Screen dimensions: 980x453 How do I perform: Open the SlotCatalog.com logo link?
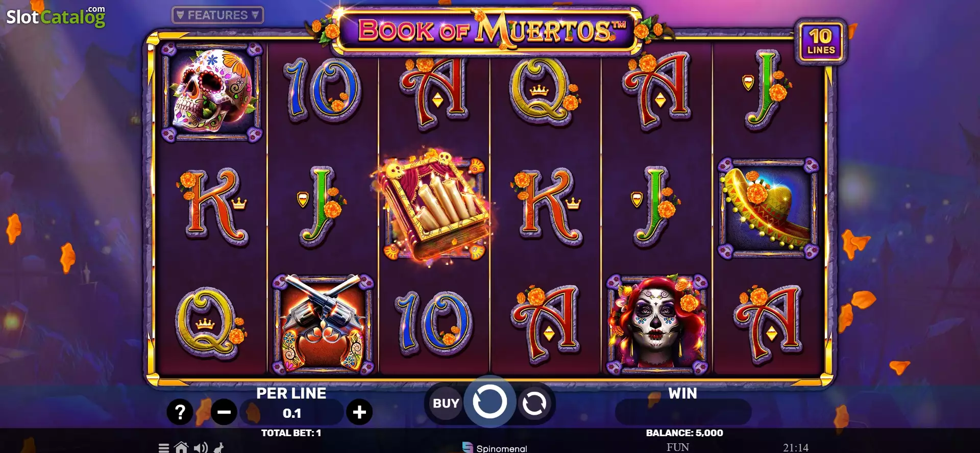[56, 17]
